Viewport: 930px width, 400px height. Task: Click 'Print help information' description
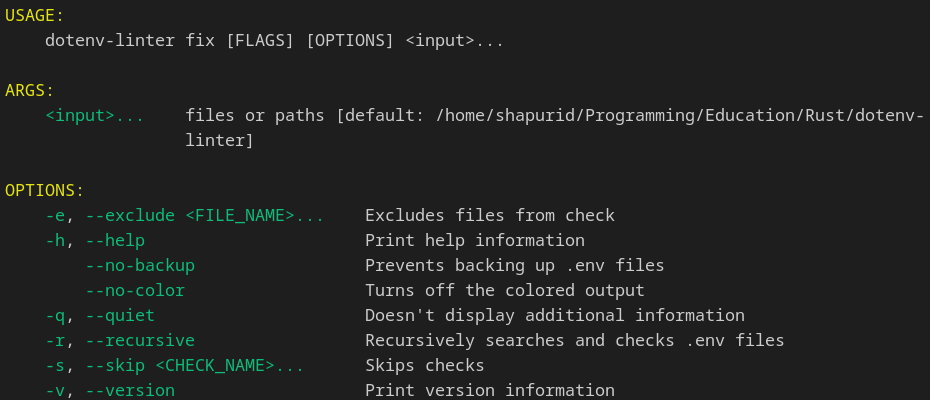tap(474, 240)
